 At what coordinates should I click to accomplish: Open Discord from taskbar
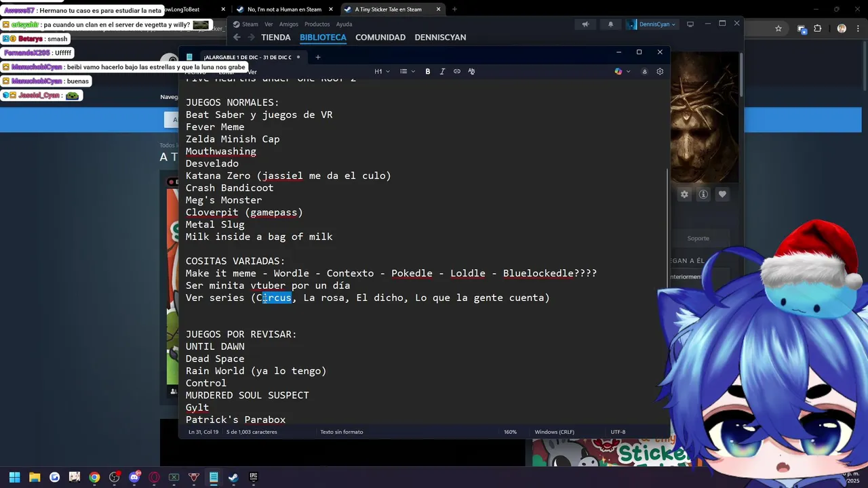(x=134, y=477)
